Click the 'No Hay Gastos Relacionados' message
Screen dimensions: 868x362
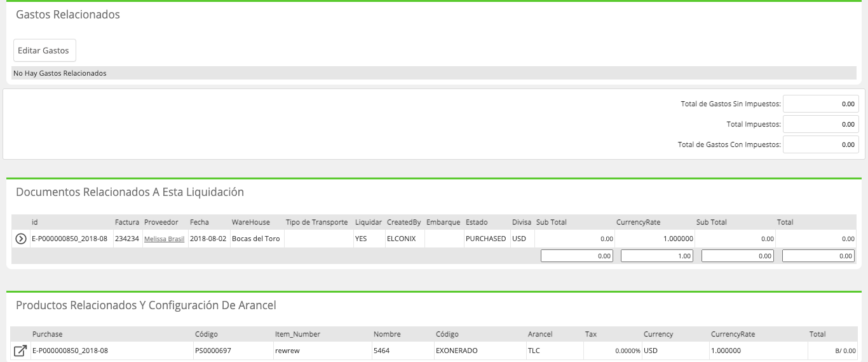click(x=60, y=73)
